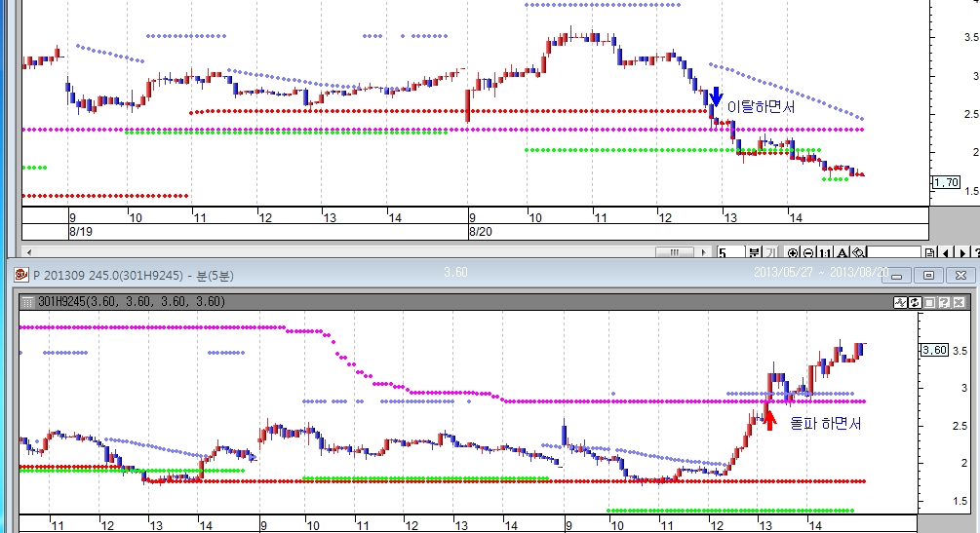The height and width of the screenshot is (533, 980).
Task: Click the blank text field after the eraser icon
Action: 893,252
